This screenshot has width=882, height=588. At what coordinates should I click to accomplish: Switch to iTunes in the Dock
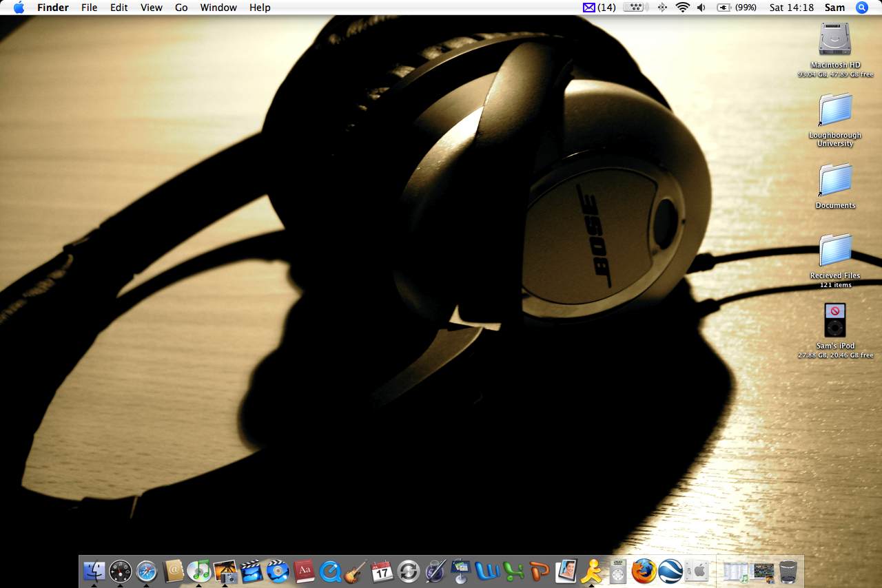click(x=199, y=571)
